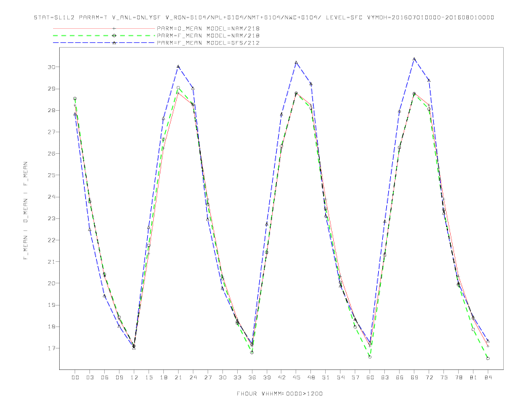
Task: Click the blue GFS triangle peak at hour 45
Action: pos(296,62)
